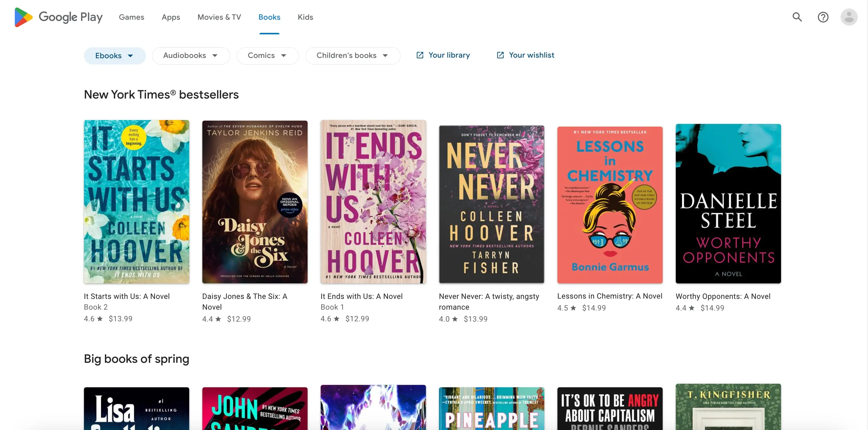Click title 'Worthy Opponents: A Novel'

coord(723,296)
